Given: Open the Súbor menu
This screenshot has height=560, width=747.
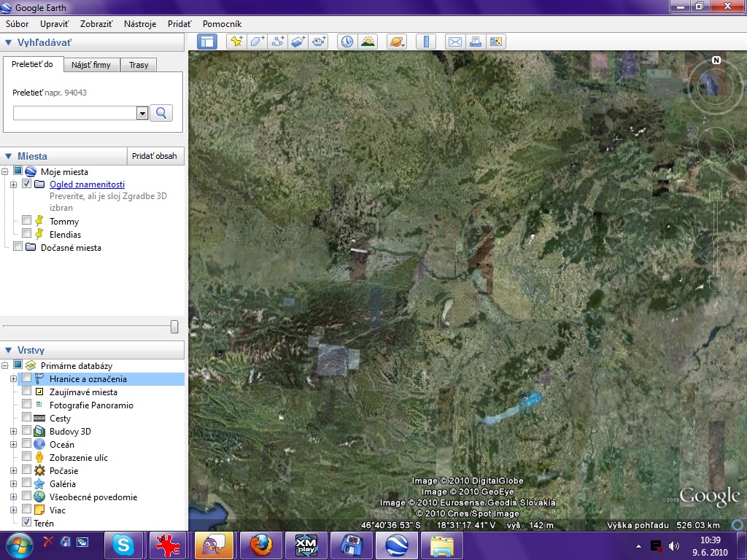Looking at the screenshot, I should click(x=18, y=24).
